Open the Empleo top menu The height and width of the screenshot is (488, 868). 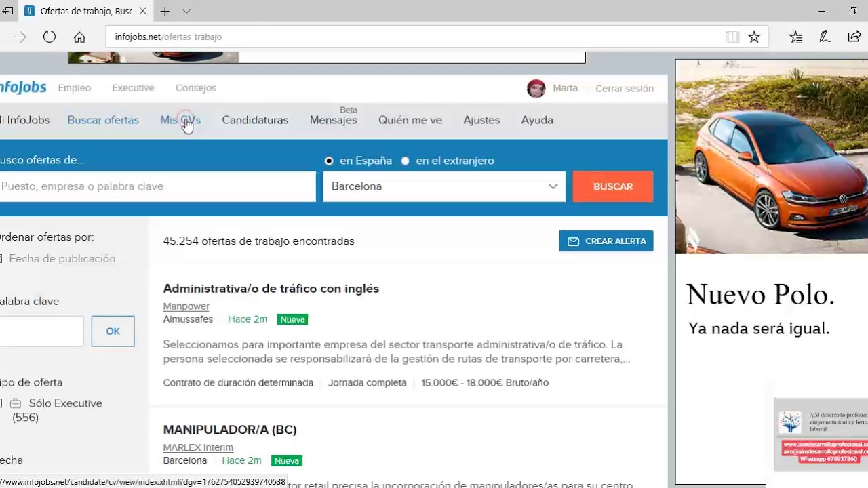click(x=75, y=88)
